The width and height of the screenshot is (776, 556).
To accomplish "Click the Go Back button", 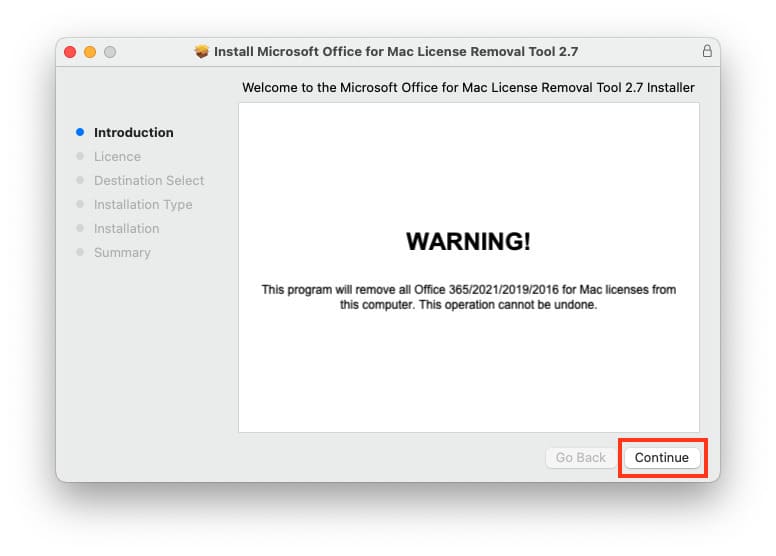I will [x=581, y=457].
